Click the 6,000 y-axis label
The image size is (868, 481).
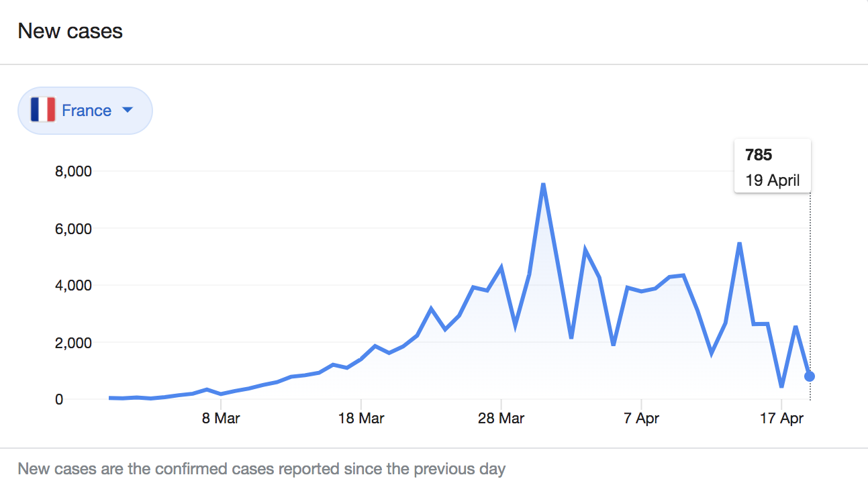click(x=72, y=229)
